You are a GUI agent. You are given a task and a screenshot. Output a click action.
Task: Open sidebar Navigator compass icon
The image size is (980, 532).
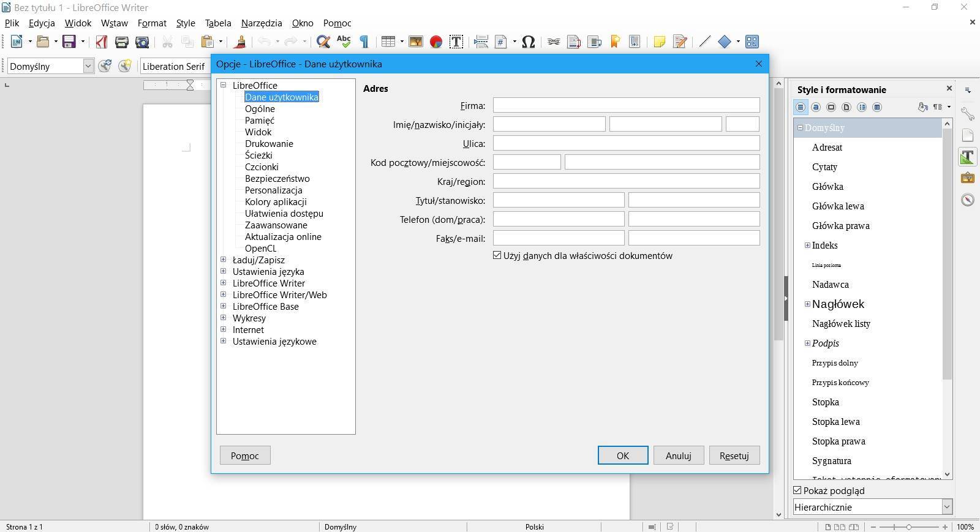tap(967, 200)
